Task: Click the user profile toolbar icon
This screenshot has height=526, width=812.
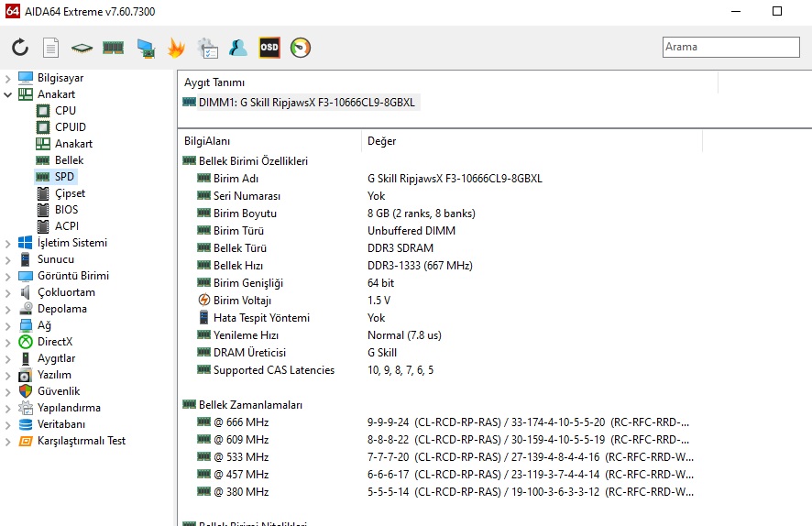Action: coord(238,48)
